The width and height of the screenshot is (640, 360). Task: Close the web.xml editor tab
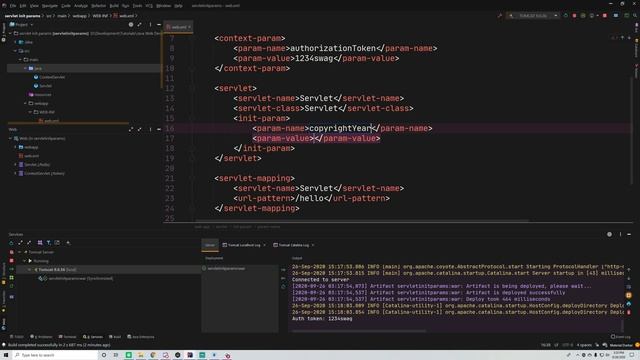coord(189,27)
